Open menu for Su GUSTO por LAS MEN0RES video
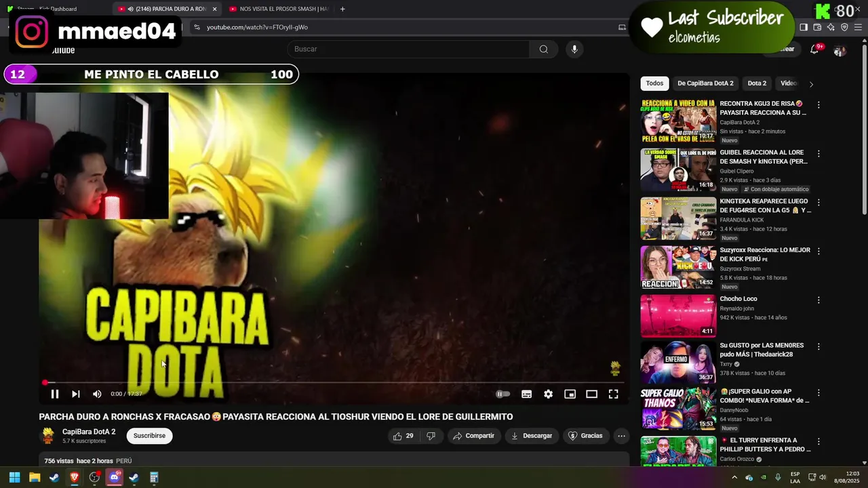868x488 pixels. [818, 346]
